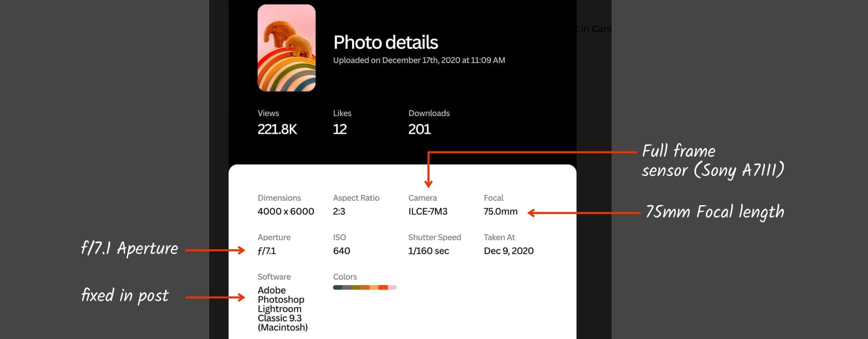Click the Focal label
The image size is (868, 339).
click(493, 198)
